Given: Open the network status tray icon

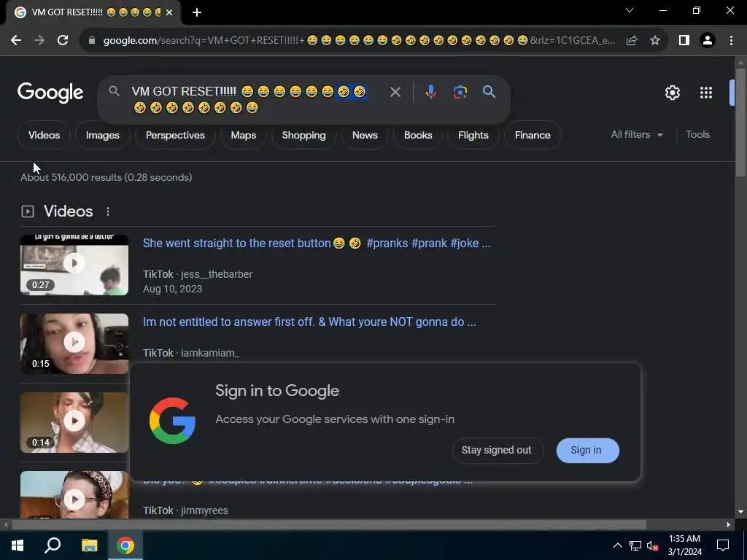Looking at the screenshot, I should tap(635, 545).
